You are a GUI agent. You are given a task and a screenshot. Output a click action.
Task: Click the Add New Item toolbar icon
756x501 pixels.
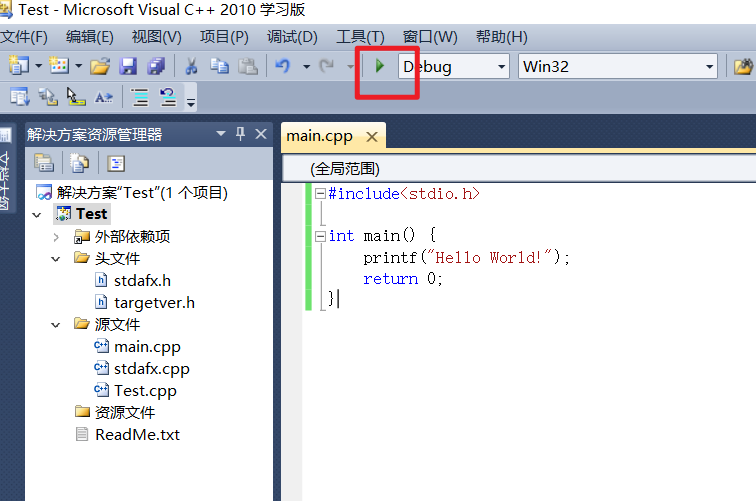click(x=59, y=66)
